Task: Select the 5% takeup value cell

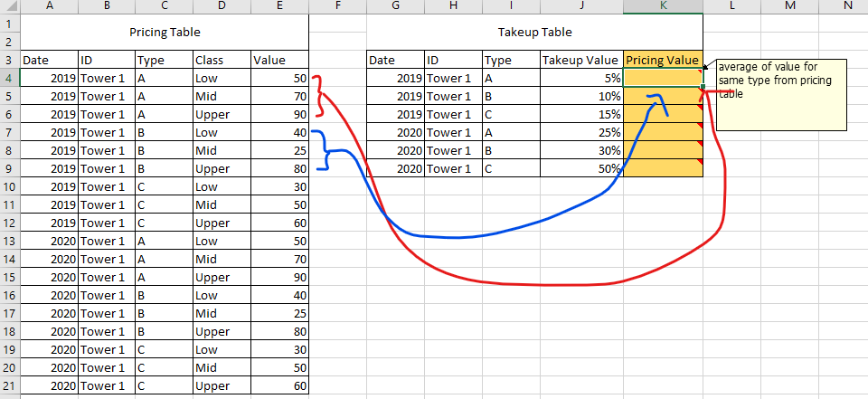Action: point(581,78)
